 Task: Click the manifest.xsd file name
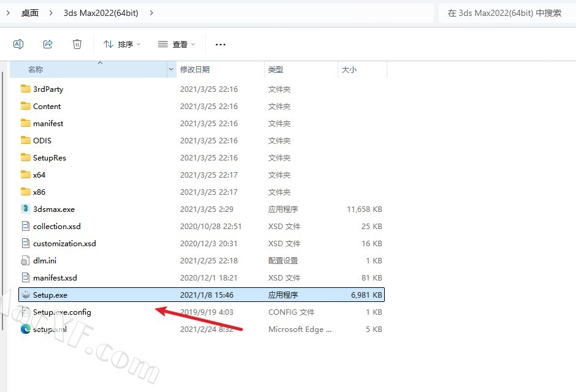[55, 278]
